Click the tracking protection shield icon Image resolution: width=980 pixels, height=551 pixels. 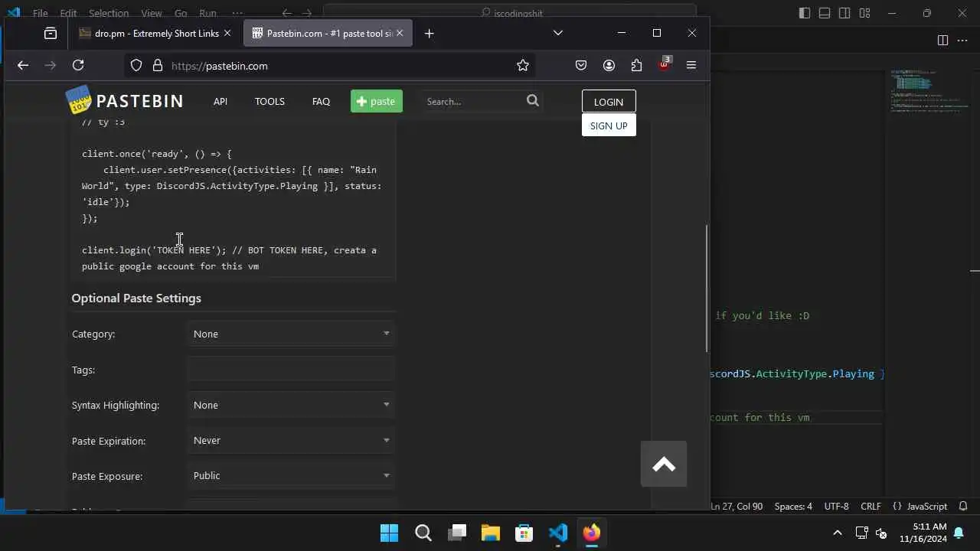click(136, 66)
